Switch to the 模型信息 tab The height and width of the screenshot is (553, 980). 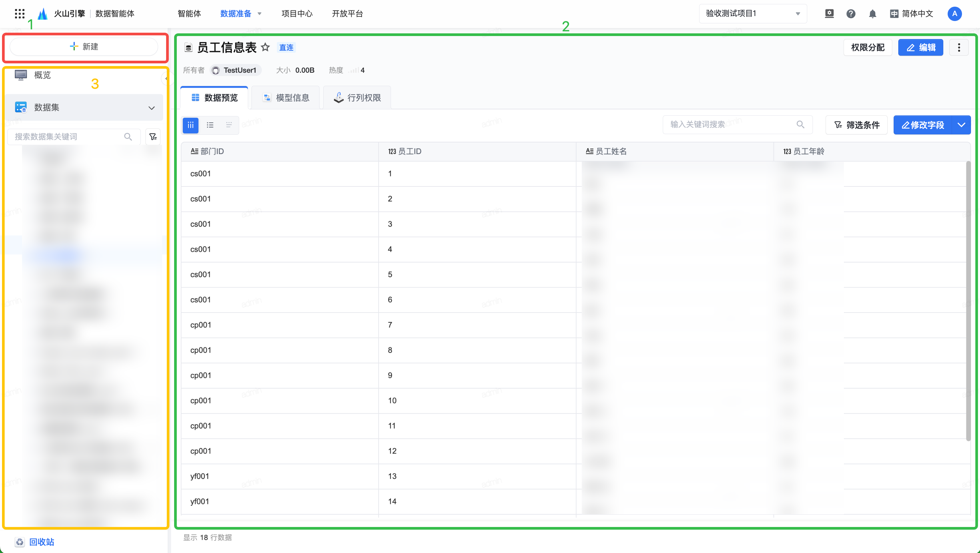point(286,98)
